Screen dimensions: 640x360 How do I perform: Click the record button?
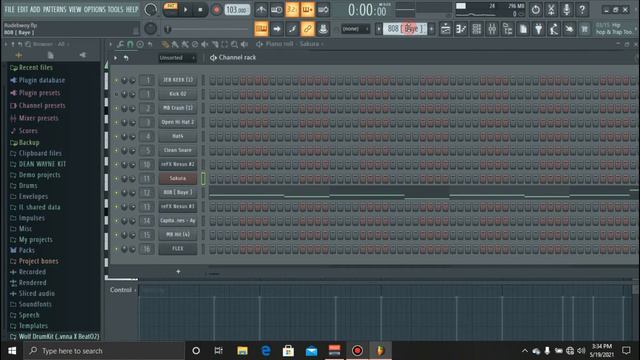click(x=216, y=9)
